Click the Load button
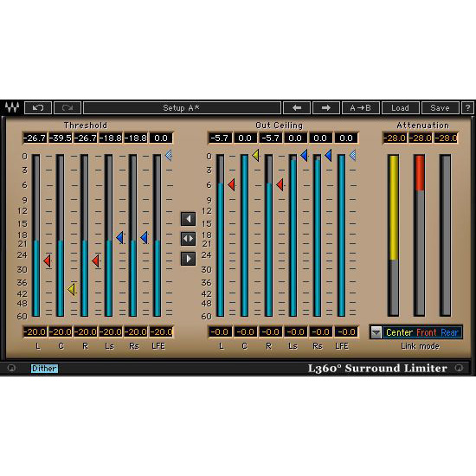Image resolution: width=476 pixels, height=476 pixels. point(401,108)
